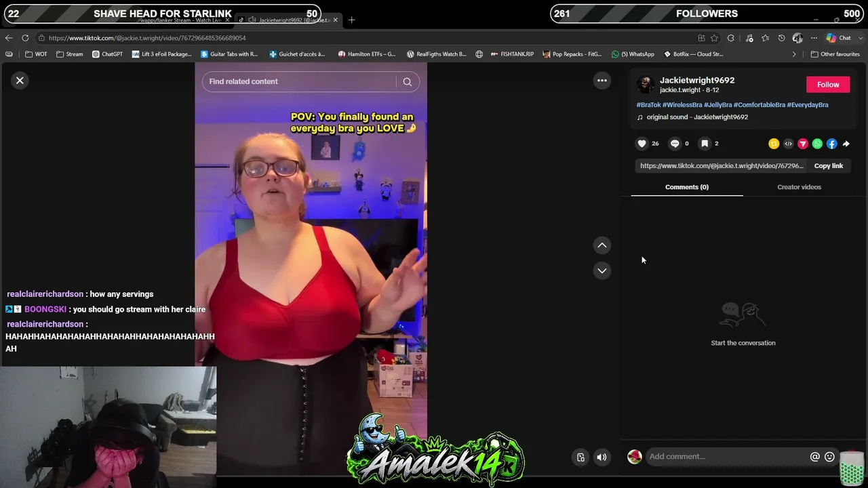Add this page to favourites with the star icon
868x488 pixels.
pyautogui.click(x=714, y=38)
